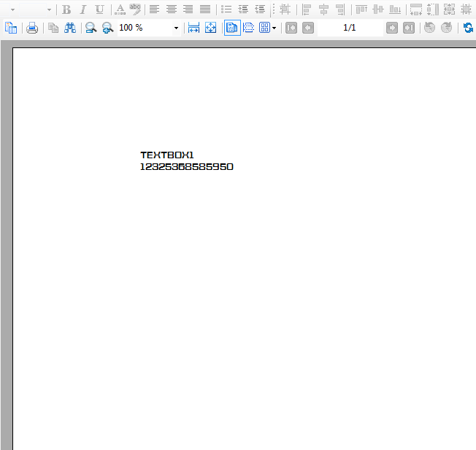The width and height of the screenshot is (476, 450).
Task: Click the binoculars Find icon
Action: pos(70,28)
